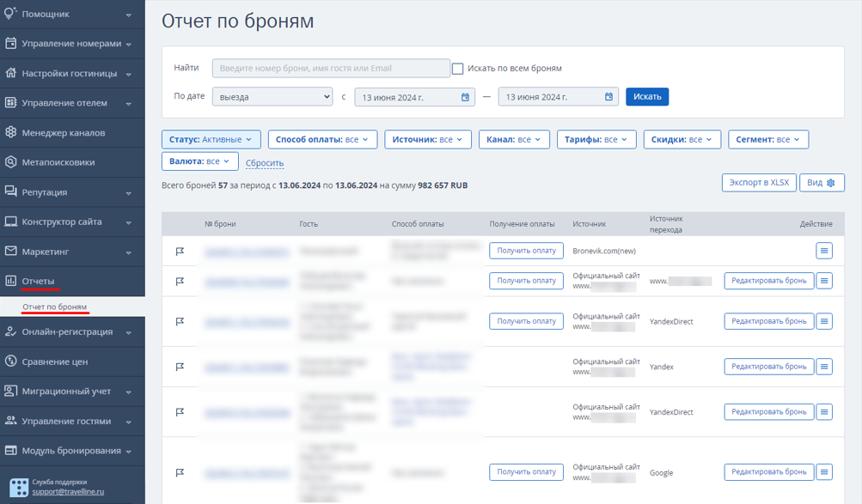Toggle flag on the Yandex source booking
Image resolution: width=862 pixels, height=504 pixels.
click(x=180, y=367)
